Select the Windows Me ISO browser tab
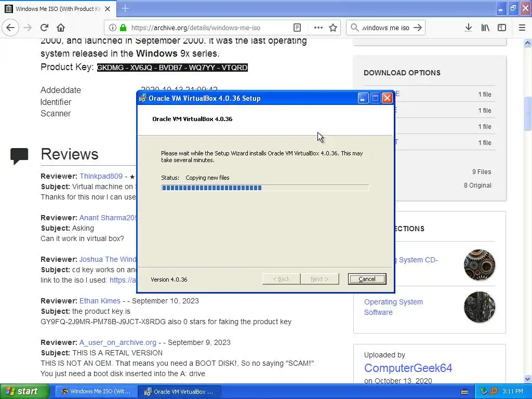This screenshot has height=399, width=532. (58, 9)
